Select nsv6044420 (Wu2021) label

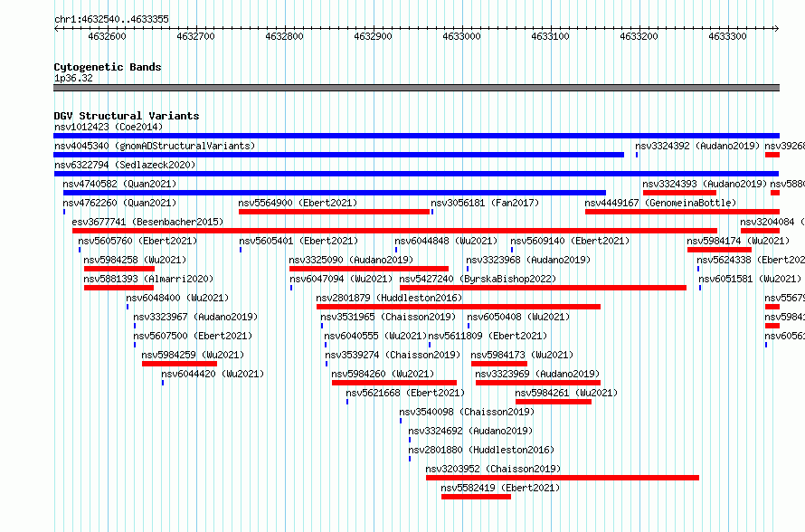(213, 374)
